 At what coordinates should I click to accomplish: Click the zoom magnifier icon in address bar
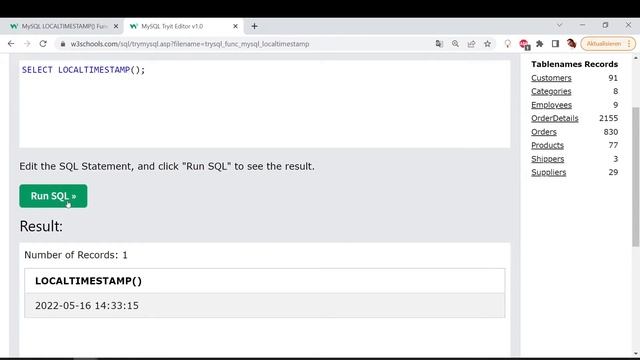tap(455, 44)
